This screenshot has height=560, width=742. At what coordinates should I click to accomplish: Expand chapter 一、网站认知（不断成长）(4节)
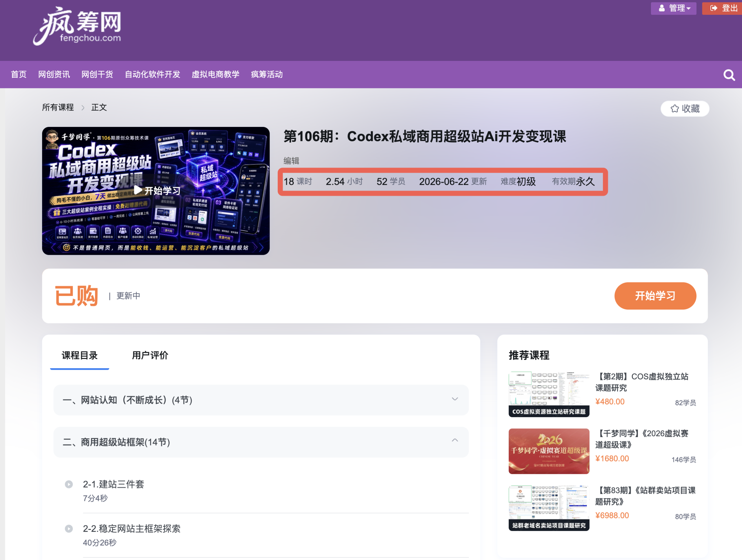coord(261,400)
